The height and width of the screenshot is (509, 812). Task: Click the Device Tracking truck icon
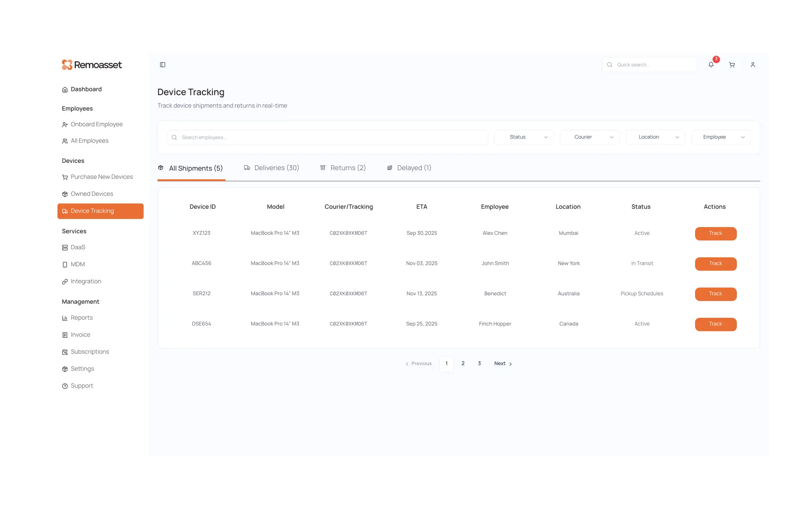coord(65,211)
